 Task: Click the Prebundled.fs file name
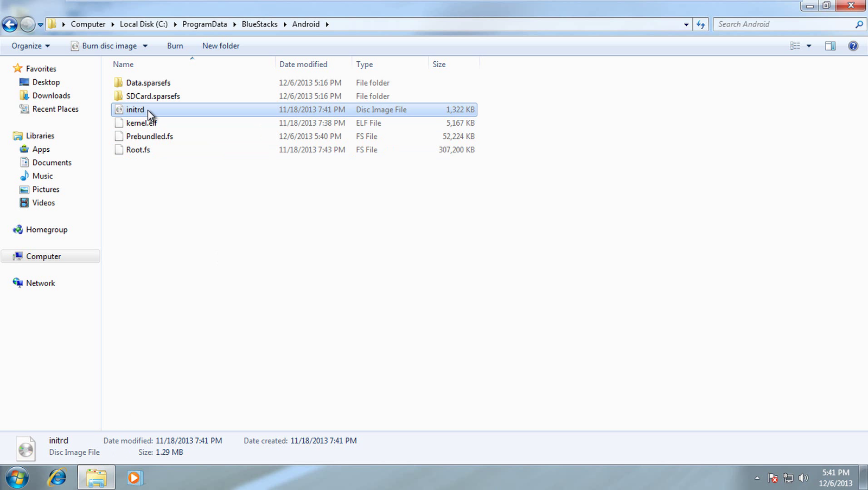click(150, 137)
